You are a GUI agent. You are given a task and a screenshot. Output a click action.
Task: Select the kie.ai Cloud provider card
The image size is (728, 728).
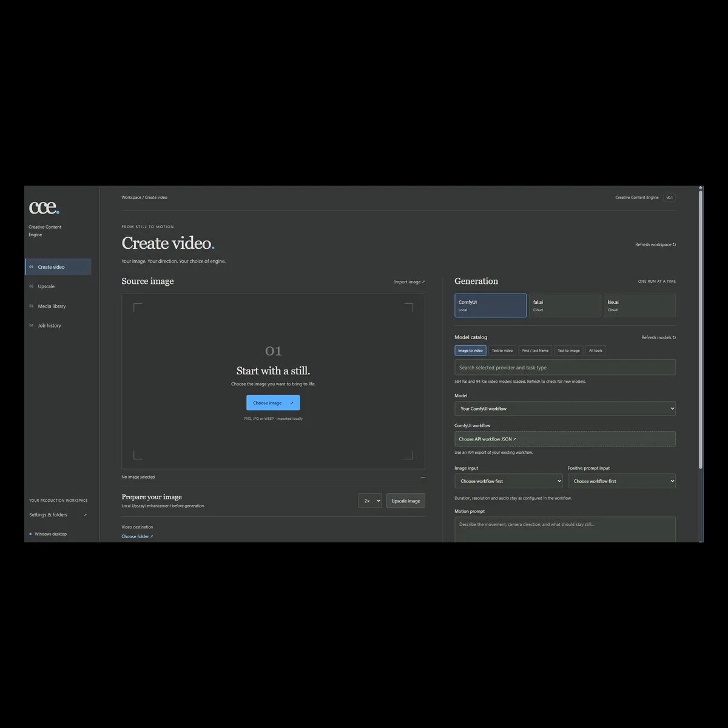coord(639,306)
